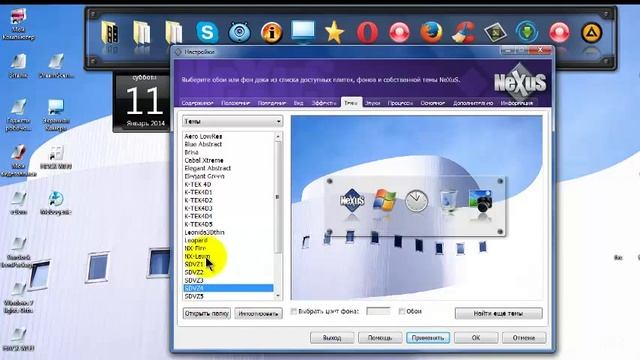Open the monitor icon in the dock
The image size is (640, 360).
pyautogui.click(x=303, y=32)
